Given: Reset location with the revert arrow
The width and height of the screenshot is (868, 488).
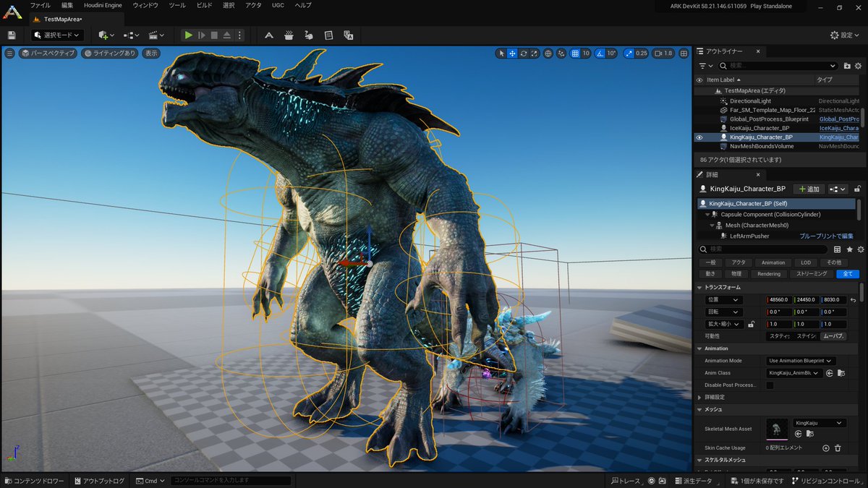Looking at the screenshot, I should [x=854, y=300].
